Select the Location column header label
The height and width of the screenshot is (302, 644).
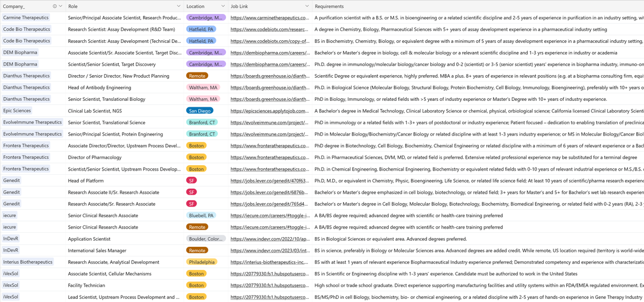click(x=195, y=6)
